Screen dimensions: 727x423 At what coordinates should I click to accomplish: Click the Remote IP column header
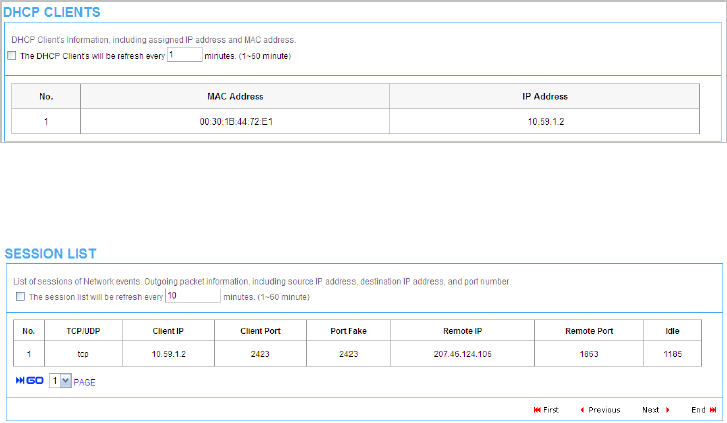[462, 331]
